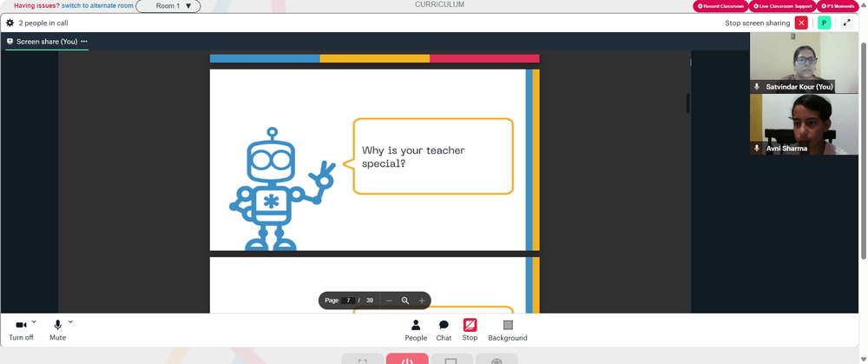Click 'Why is your teacher special?' text

click(x=413, y=156)
